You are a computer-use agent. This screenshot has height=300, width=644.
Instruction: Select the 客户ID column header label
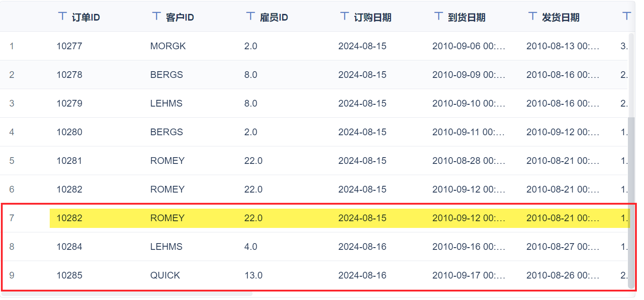pyautogui.click(x=180, y=17)
